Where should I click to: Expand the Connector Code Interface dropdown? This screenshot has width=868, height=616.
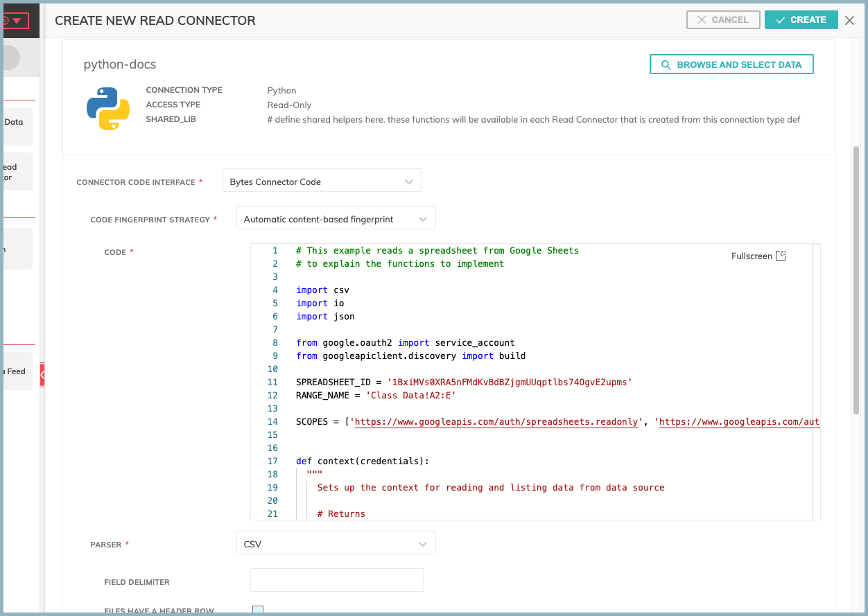(x=322, y=182)
